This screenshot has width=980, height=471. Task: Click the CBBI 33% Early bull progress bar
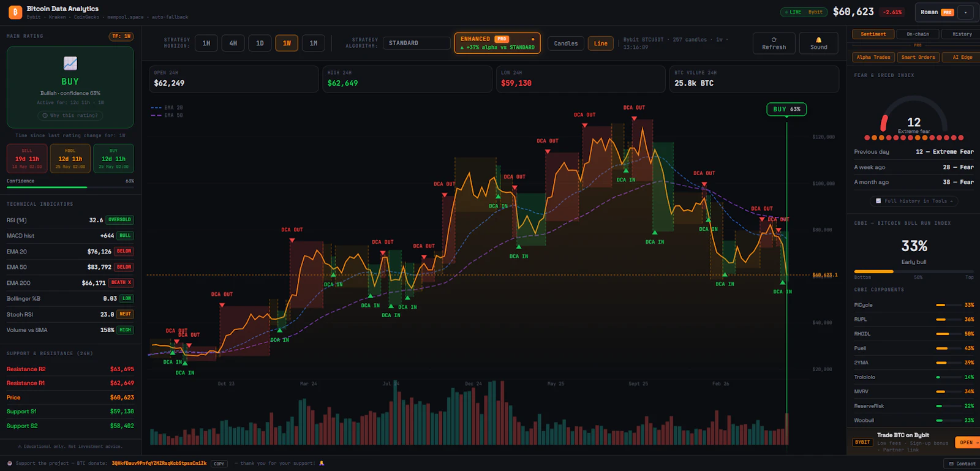pyautogui.click(x=914, y=271)
